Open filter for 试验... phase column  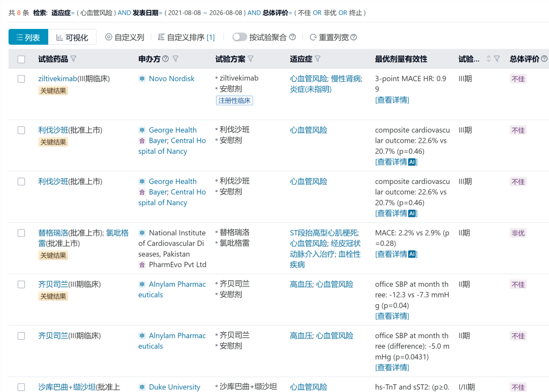497,59
